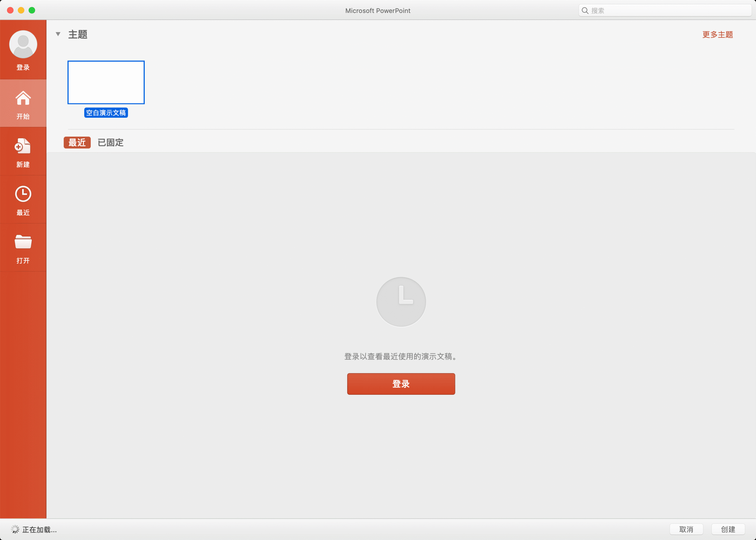Viewport: 756px width, 540px height.
Task: Collapse the 主题 section disclosure triangle
Action: click(x=58, y=34)
